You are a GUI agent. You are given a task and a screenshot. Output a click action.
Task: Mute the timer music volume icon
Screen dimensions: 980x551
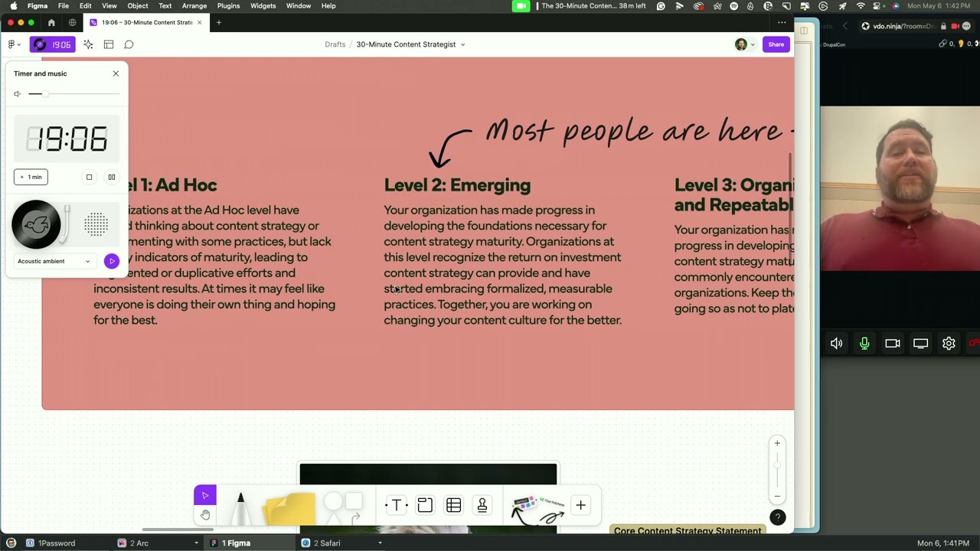point(18,93)
